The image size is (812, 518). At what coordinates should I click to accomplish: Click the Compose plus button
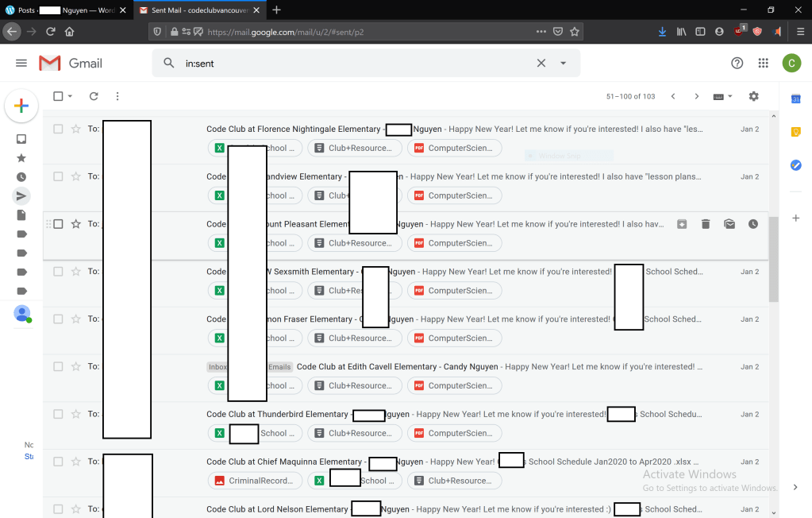[x=21, y=106]
